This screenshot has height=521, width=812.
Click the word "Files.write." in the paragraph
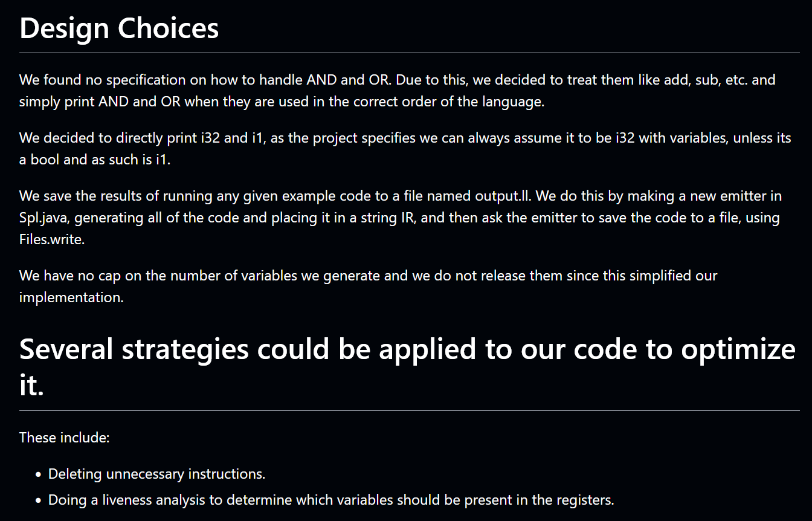pos(52,239)
